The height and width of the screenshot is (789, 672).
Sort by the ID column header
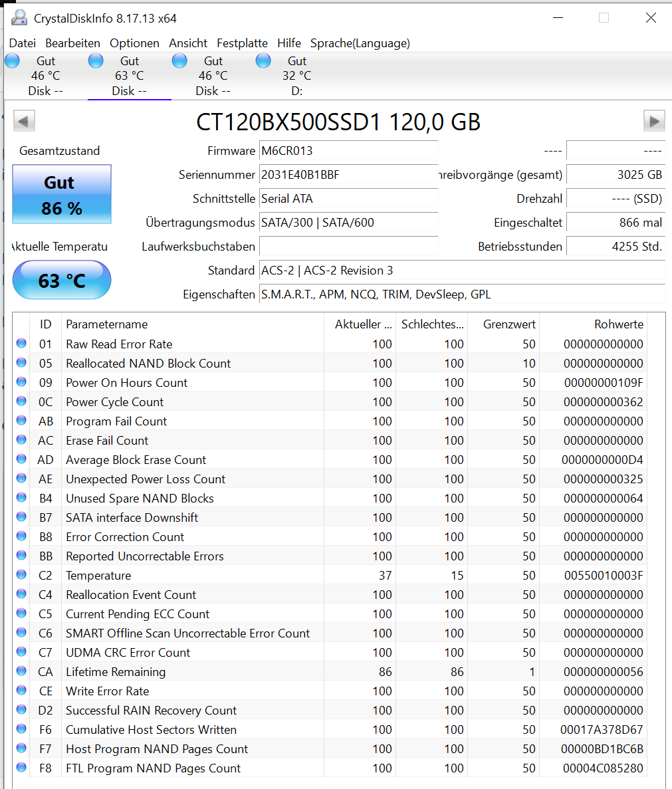46,324
